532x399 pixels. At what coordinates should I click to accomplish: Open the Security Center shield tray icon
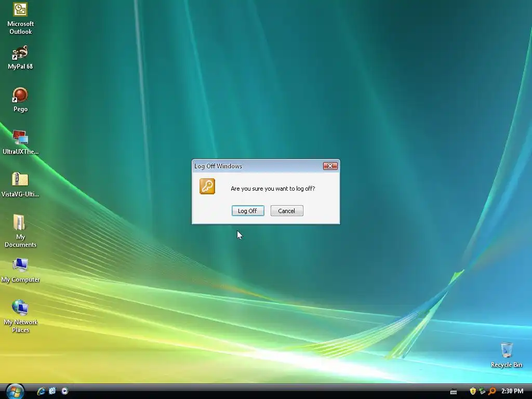[x=473, y=391]
